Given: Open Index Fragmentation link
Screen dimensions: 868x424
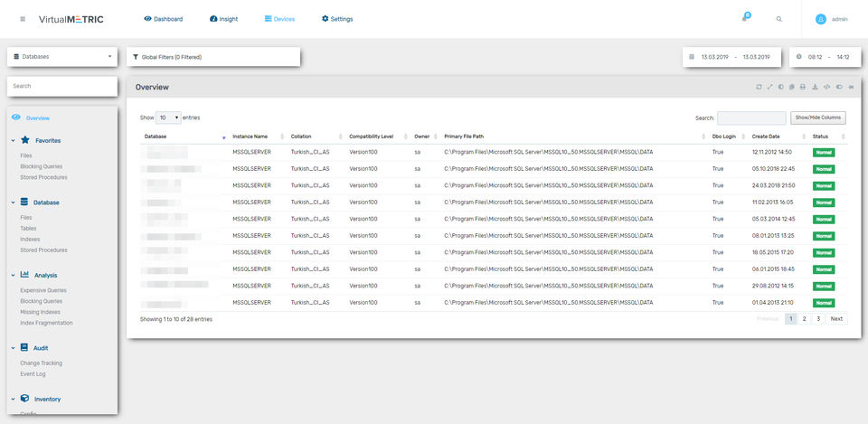Looking at the screenshot, I should [46, 323].
